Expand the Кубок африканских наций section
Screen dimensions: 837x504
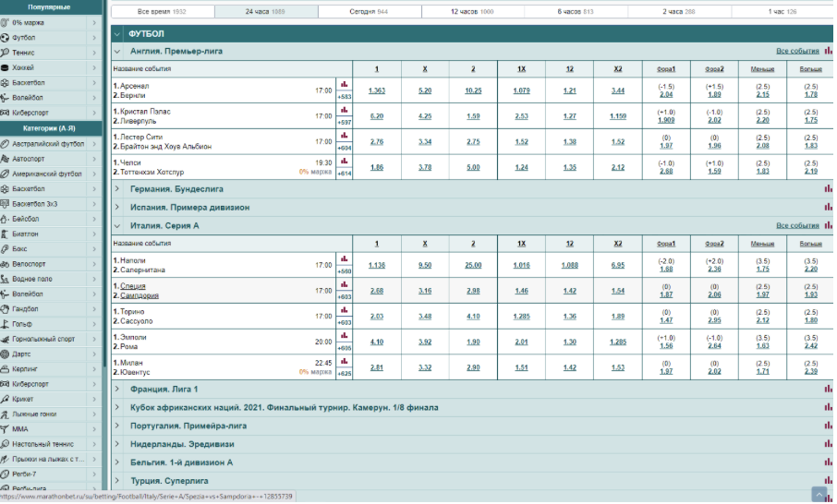[x=117, y=407]
